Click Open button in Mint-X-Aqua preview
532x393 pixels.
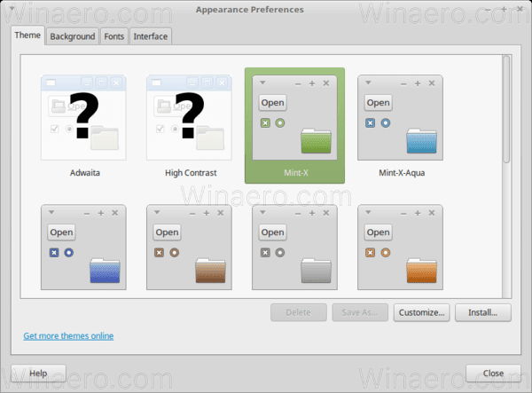tap(378, 103)
